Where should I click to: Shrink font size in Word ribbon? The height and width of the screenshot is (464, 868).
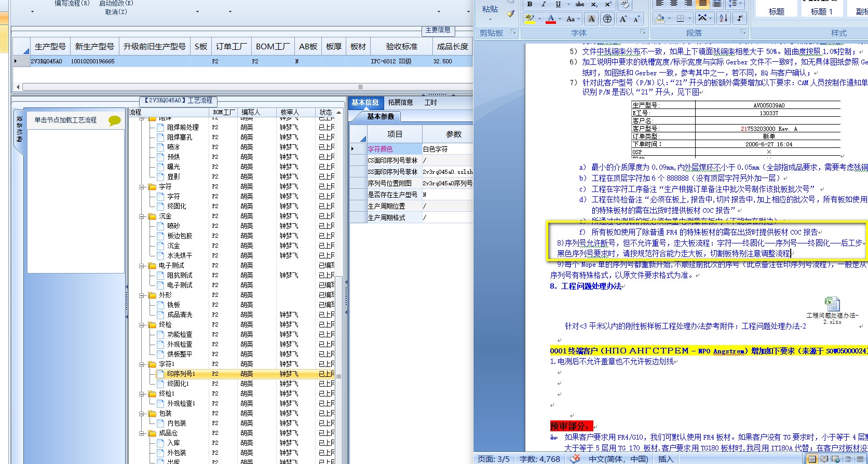click(638, 19)
